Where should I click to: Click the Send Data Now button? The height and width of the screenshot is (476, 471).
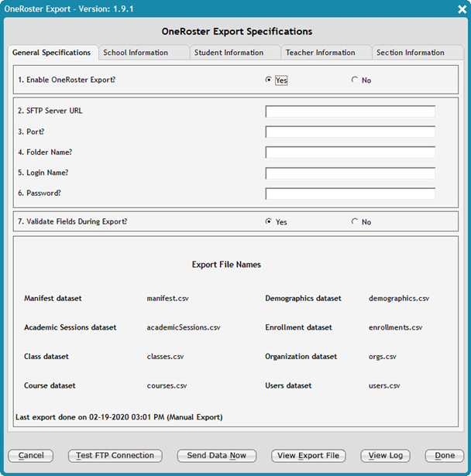pyautogui.click(x=216, y=456)
